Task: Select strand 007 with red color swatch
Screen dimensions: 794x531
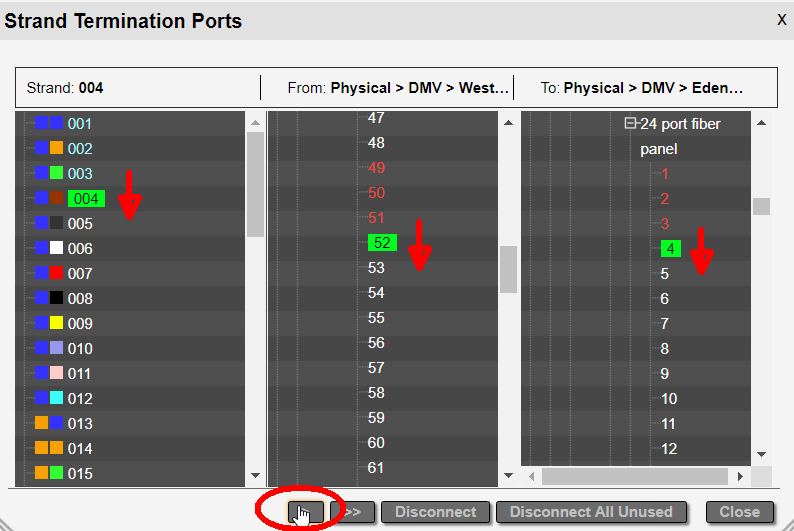Action: pyautogui.click(x=80, y=273)
